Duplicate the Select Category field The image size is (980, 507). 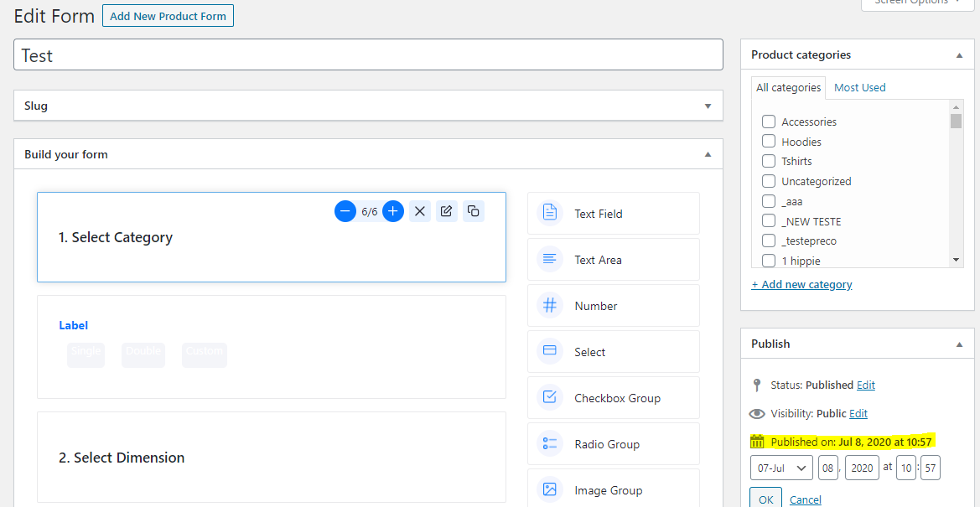pyautogui.click(x=474, y=211)
